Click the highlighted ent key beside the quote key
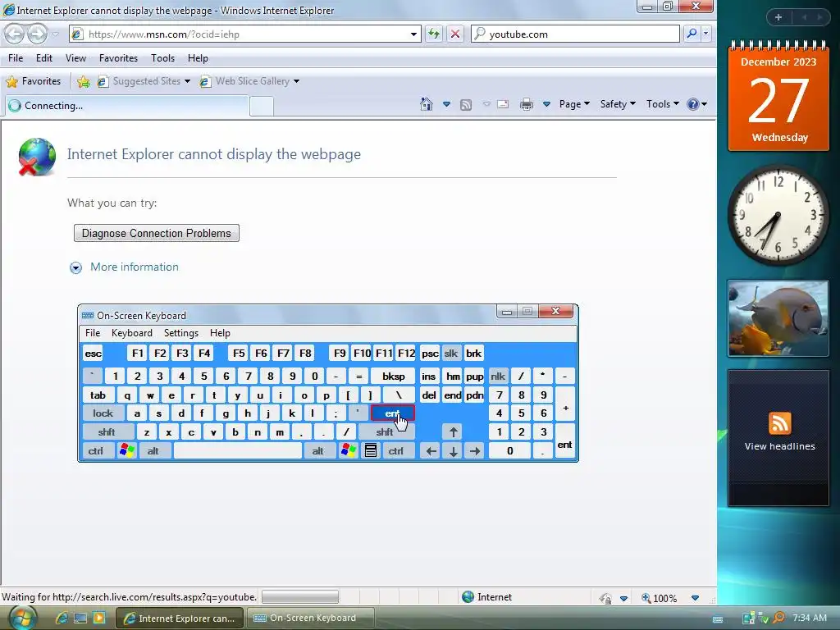The height and width of the screenshot is (630, 840). click(x=393, y=413)
